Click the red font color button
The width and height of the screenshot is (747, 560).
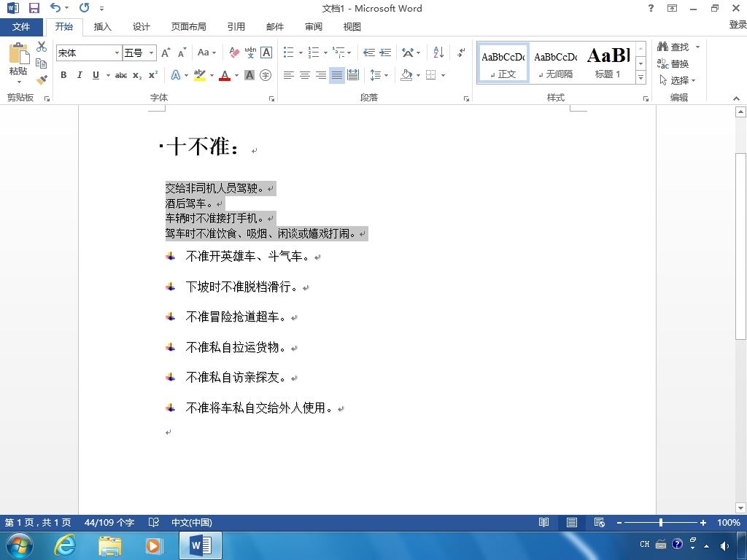click(225, 75)
